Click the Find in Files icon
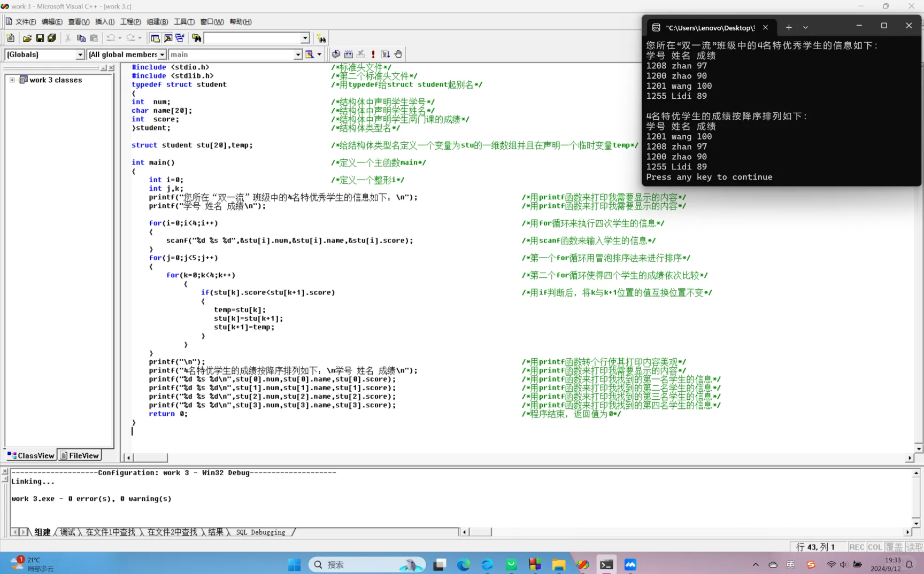This screenshot has width=924, height=574. click(x=196, y=38)
